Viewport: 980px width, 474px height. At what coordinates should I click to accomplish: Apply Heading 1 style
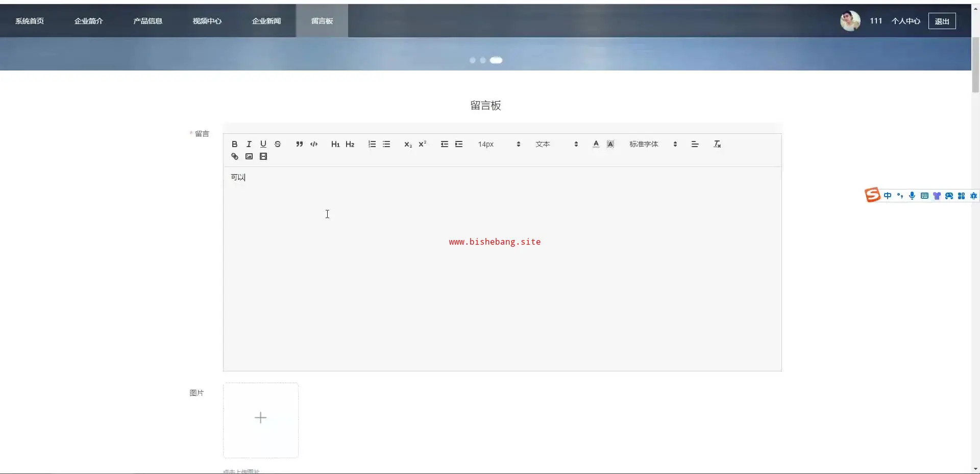(335, 144)
